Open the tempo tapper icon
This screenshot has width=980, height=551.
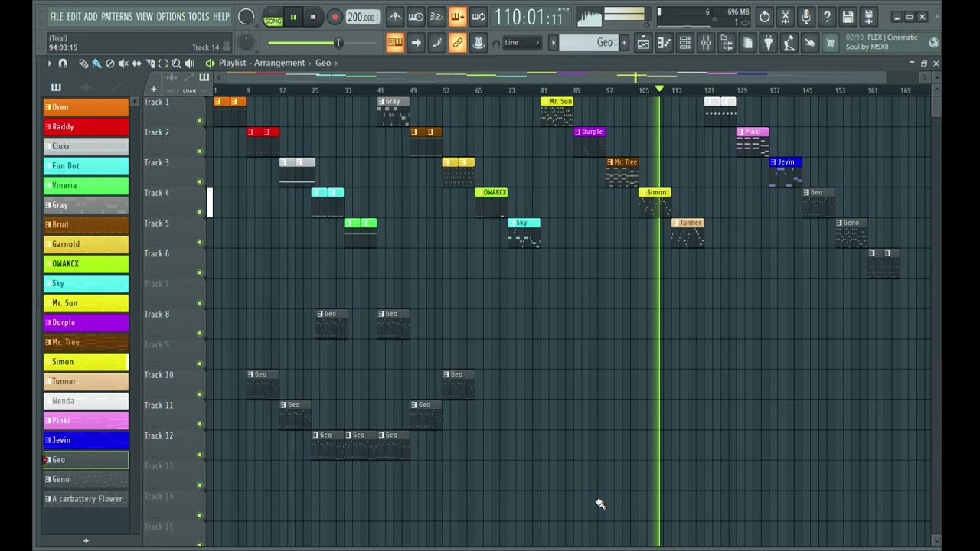789,43
